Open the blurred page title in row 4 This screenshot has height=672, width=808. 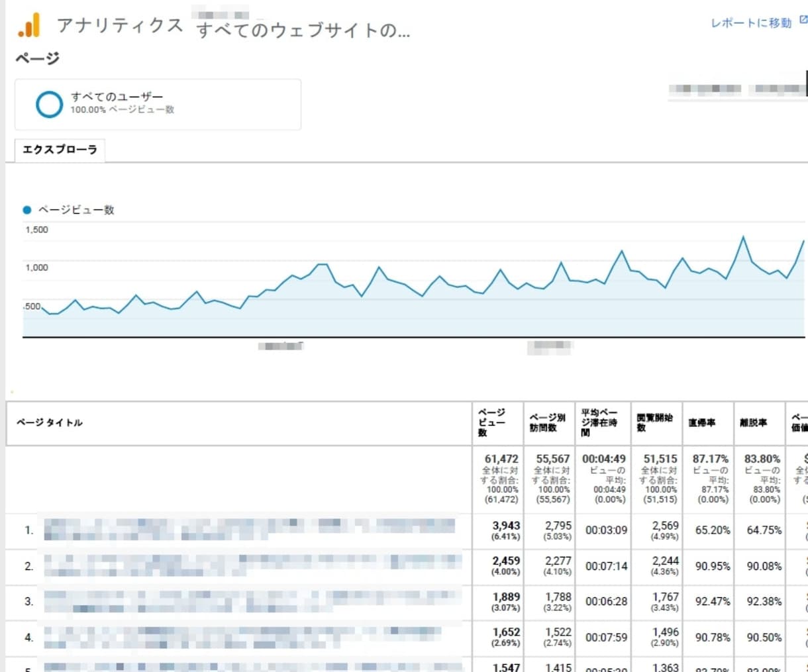tap(243, 637)
